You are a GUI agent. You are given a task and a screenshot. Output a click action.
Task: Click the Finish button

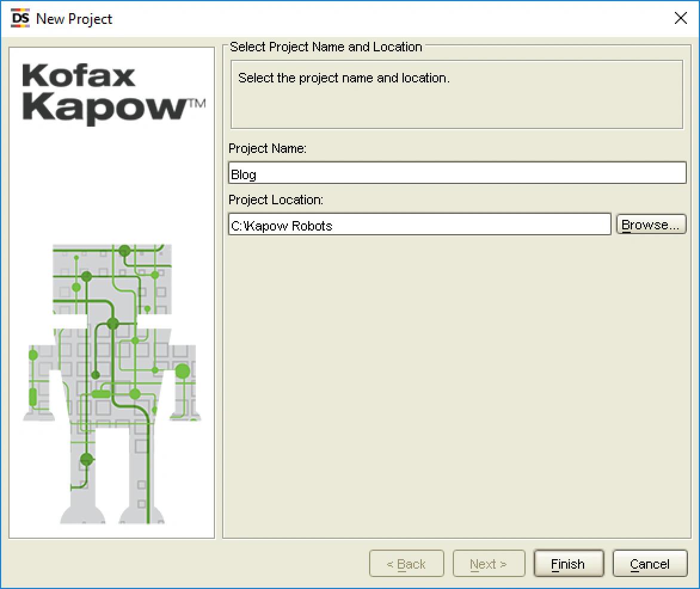pyautogui.click(x=569, y=563)
